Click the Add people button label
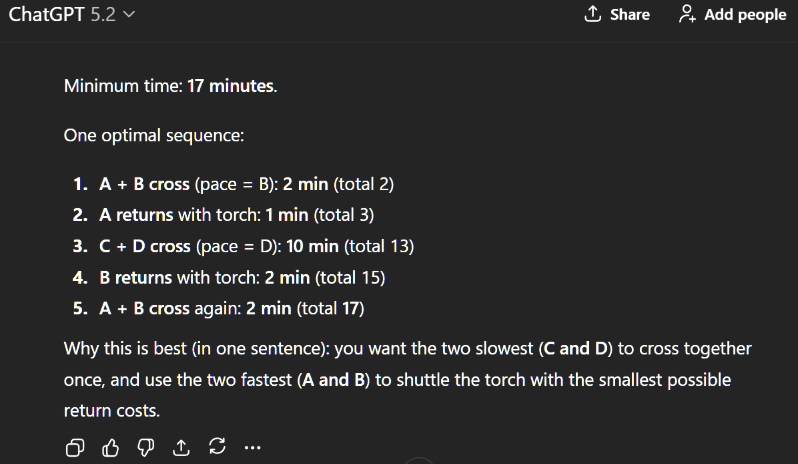This screenshot has height=464, width=798. point(745,15)
